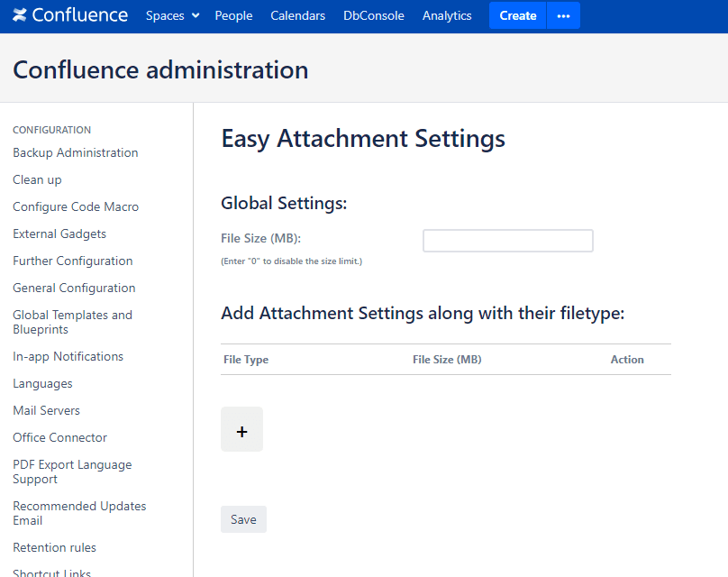Open Configure Code Macro page

pos(76,206)
